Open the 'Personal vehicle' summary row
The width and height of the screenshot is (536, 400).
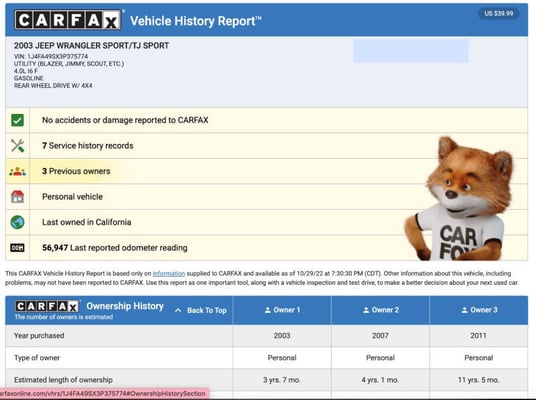pos(267,197)
